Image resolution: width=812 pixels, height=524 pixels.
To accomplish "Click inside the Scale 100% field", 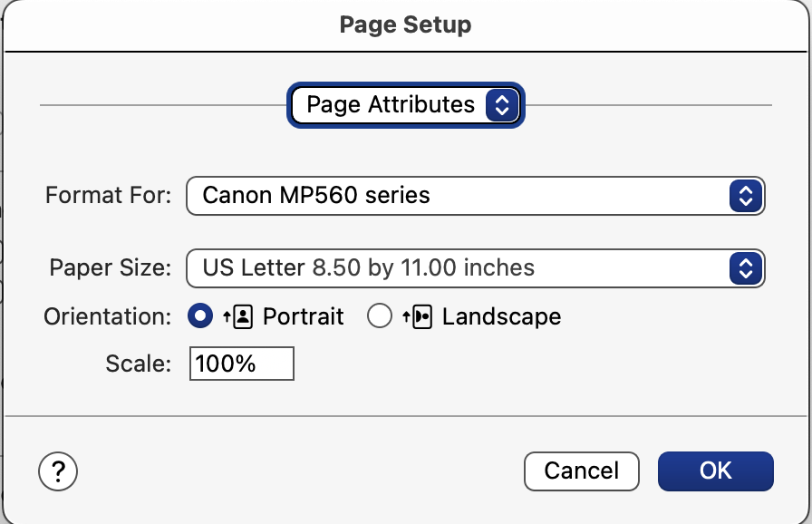I will coord(242,364).
